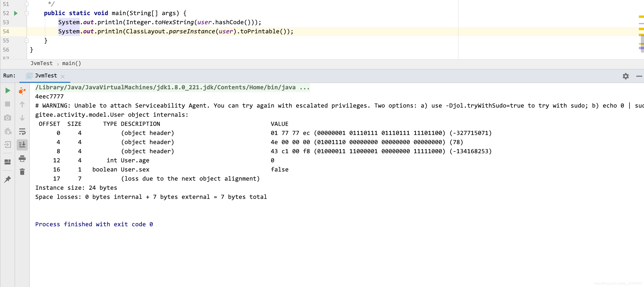The image size is (644, 287).
Task: Click JvmTest in the editor breadcrumbs
Action: (x=41, y=63)
